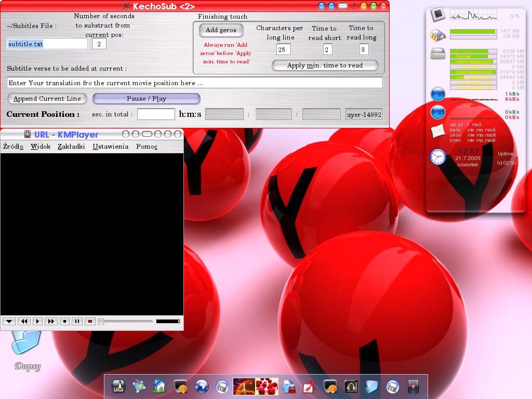Rewind the video in KMPlayer
This screenshot has height=399, width=532.
24,321
